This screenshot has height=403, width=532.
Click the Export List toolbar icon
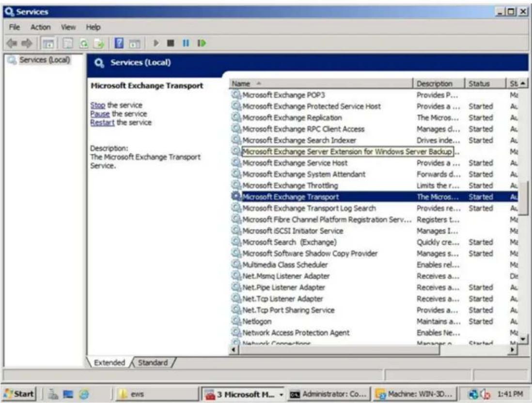[x=99, y=44]
